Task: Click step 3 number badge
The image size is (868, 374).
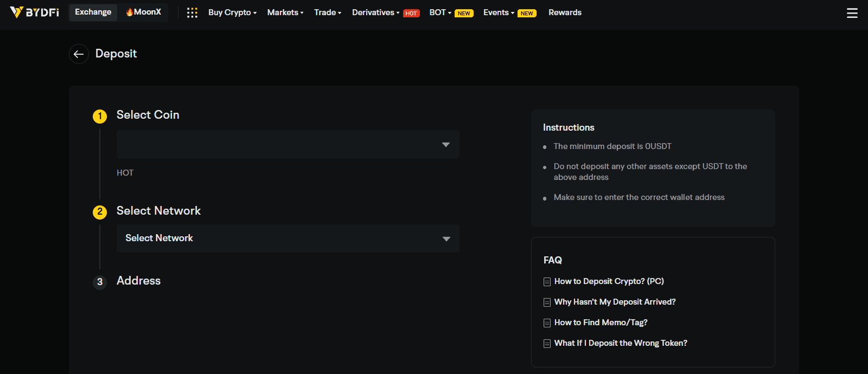Action: pyautogui.click(x=100, y=282)
